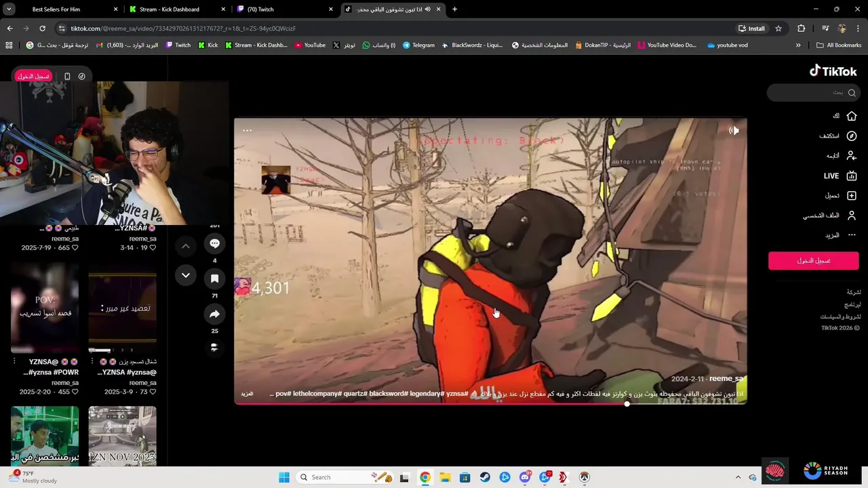Open the More three-dot item in sidebar
Screen dimensions: 868x488
click(x=852, y=235)
